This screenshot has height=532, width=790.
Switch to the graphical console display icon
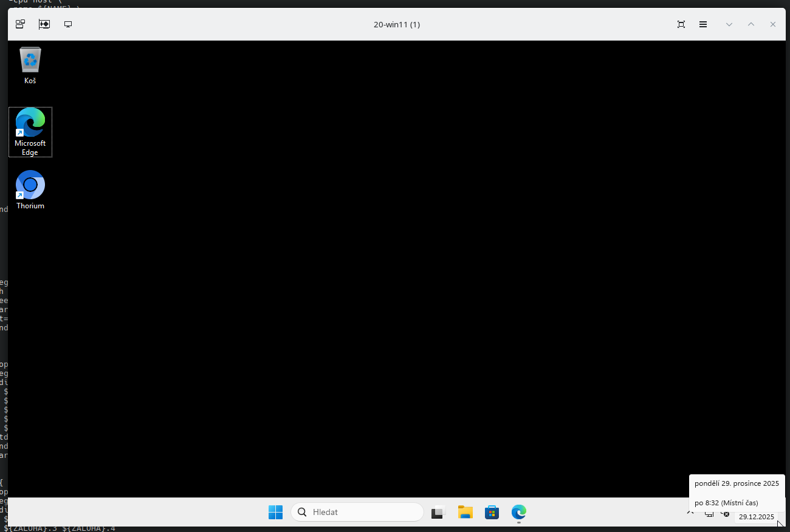(67, 24)
